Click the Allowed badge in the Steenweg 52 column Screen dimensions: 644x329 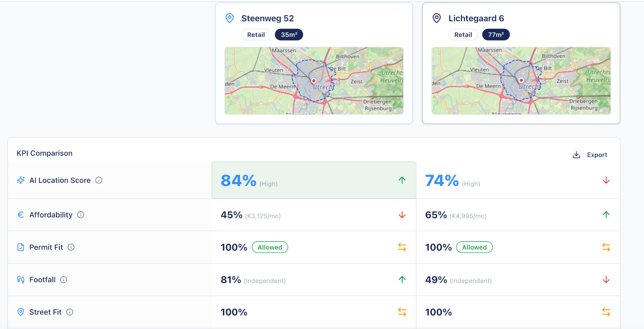[x=270, y=247]
